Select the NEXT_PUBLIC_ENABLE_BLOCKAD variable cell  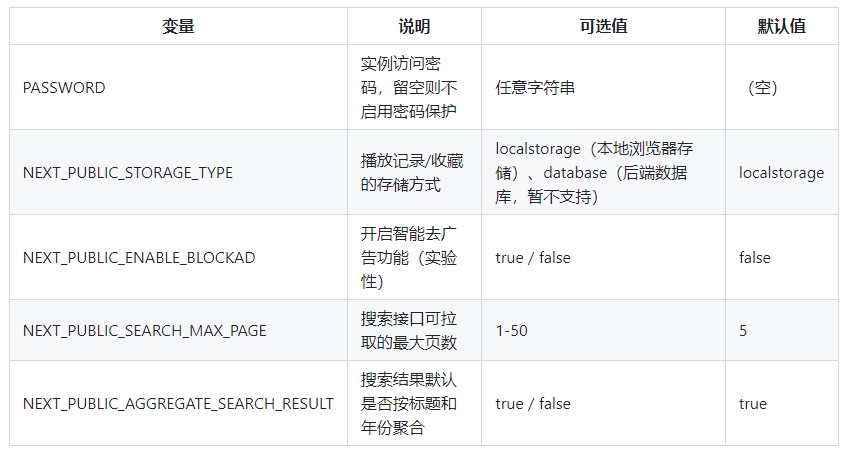tap(139, 258)
